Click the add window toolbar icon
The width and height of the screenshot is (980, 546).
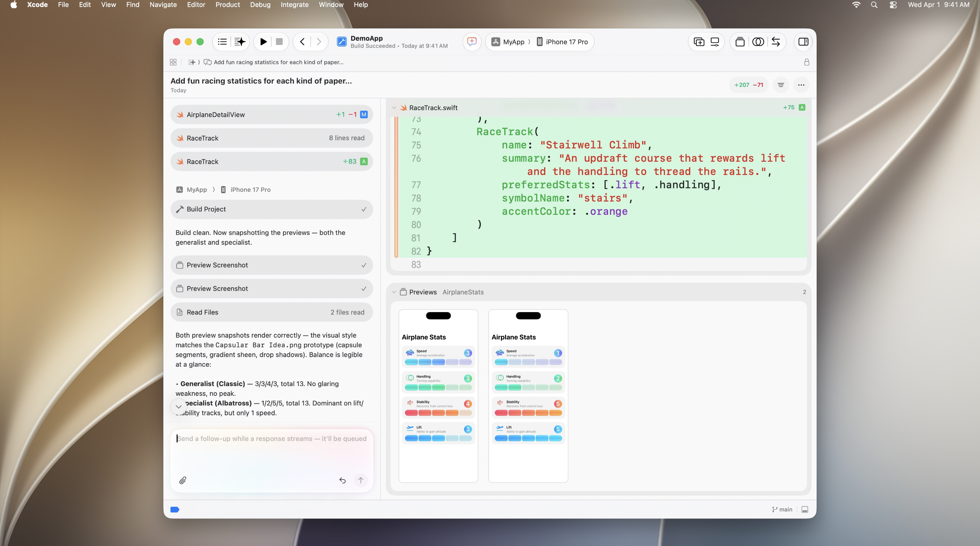699,42
